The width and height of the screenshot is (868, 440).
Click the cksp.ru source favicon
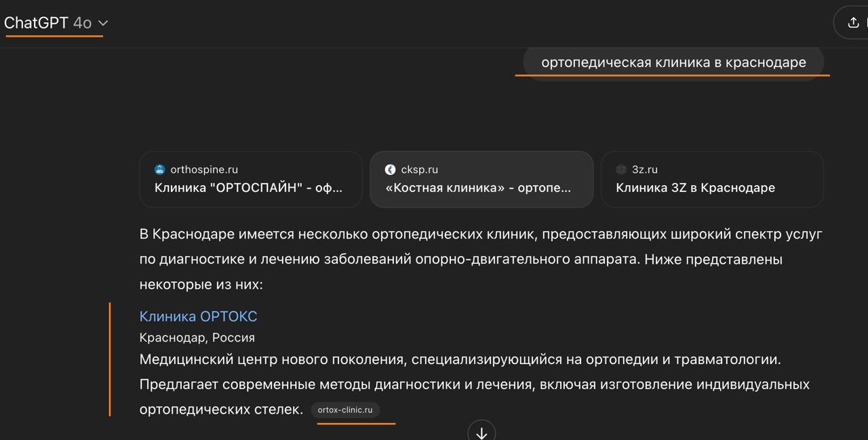point(389,169)
